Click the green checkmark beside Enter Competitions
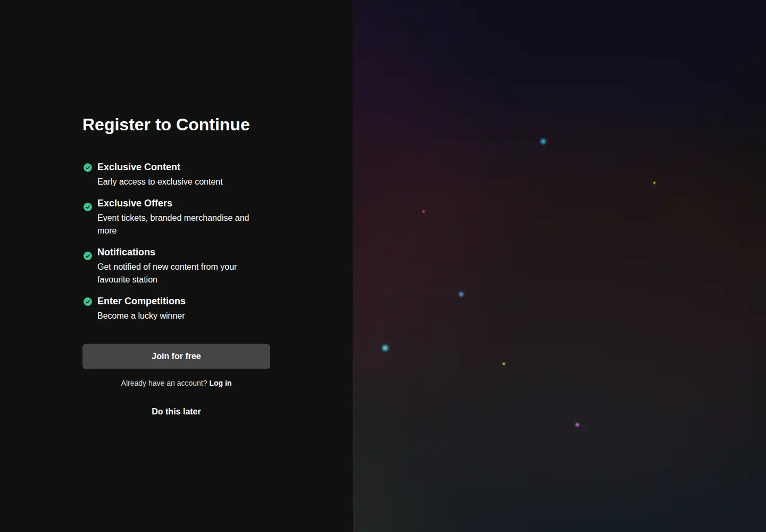Image resolution: width=766 pixels, height=532 pixels. tap(88, 302)
